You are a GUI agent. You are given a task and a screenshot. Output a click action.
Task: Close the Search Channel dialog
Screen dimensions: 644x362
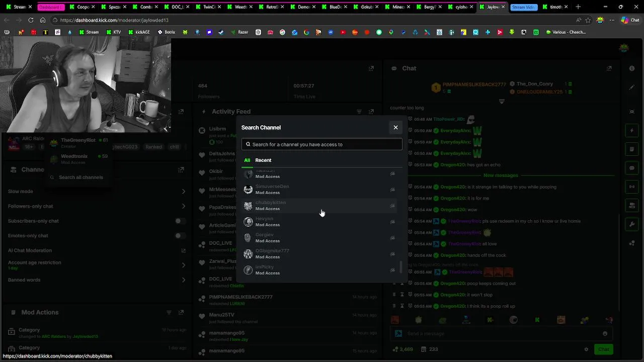(x=395, y=127)
